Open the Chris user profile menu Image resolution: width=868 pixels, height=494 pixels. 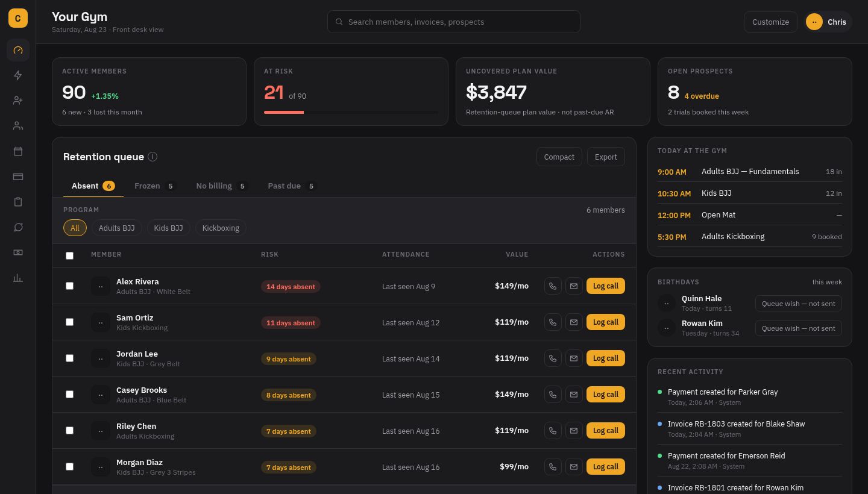pos(828,22)
